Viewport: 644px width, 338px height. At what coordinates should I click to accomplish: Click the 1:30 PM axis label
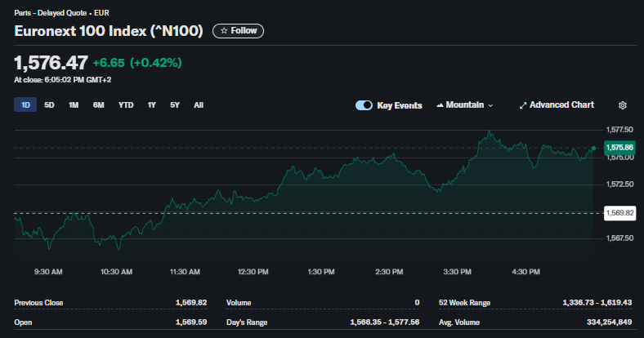pos(321,272)
